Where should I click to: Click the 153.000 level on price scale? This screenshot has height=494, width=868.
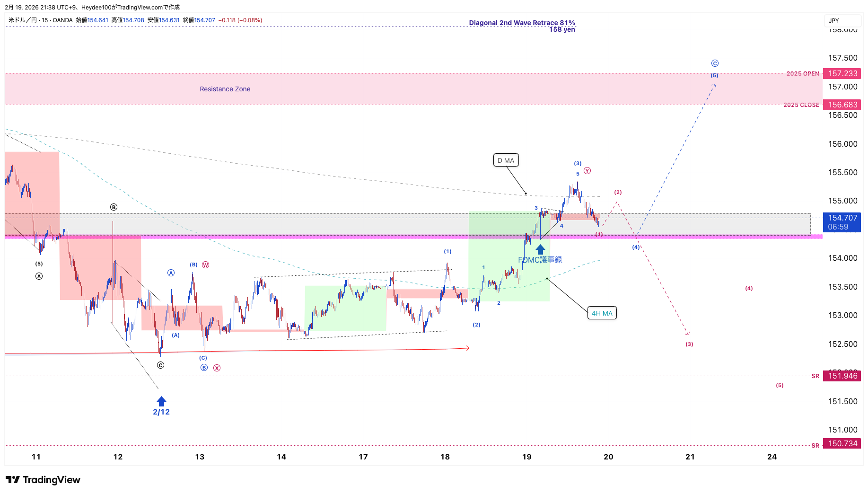pyautogui.click(x=842, y=315)
